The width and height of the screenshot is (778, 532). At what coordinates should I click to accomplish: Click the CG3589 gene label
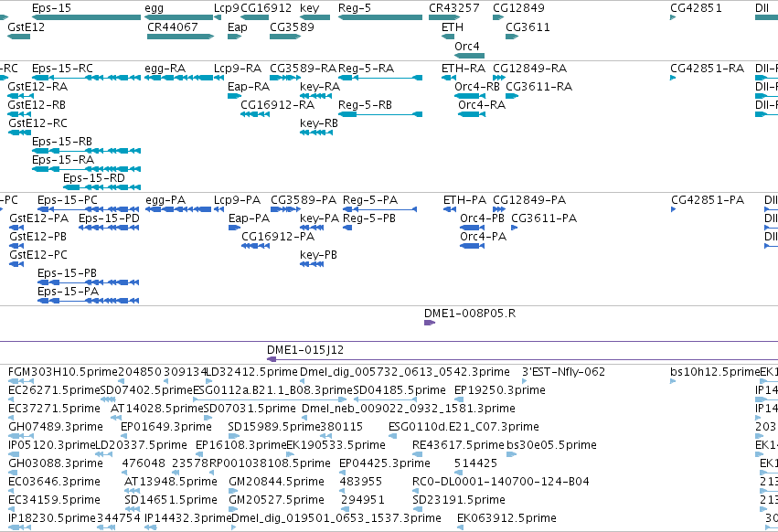[x=292, y=27]
